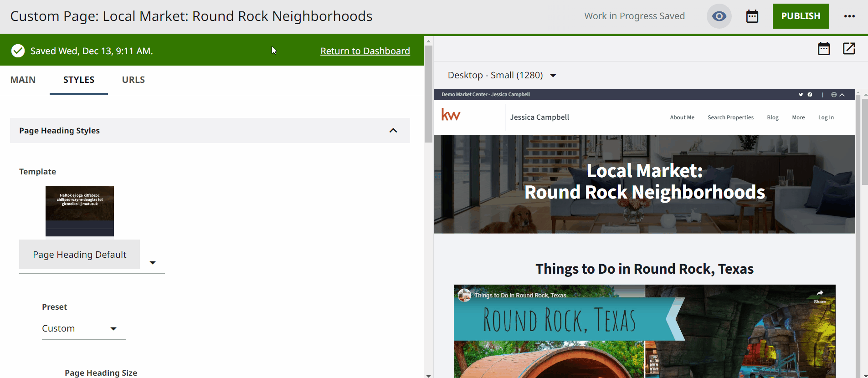Click the KW logo in preview

(451, 115)
